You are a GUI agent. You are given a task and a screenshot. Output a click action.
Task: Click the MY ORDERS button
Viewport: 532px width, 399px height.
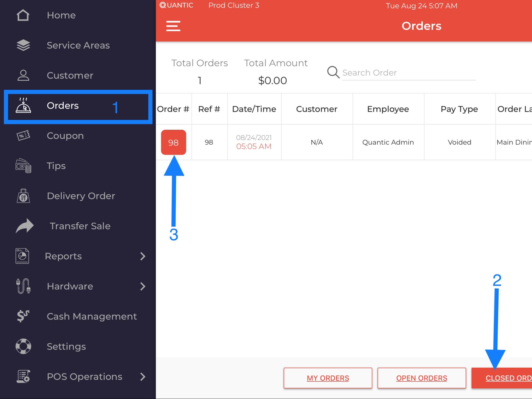click(x=328, y=378)
